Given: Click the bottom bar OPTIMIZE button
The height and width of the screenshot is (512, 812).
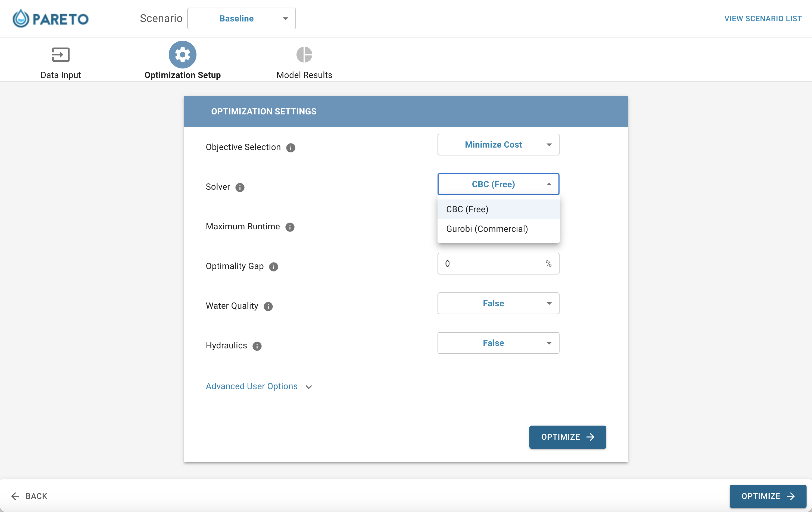Looking at the screenshot, I should [x=767, y=496].
